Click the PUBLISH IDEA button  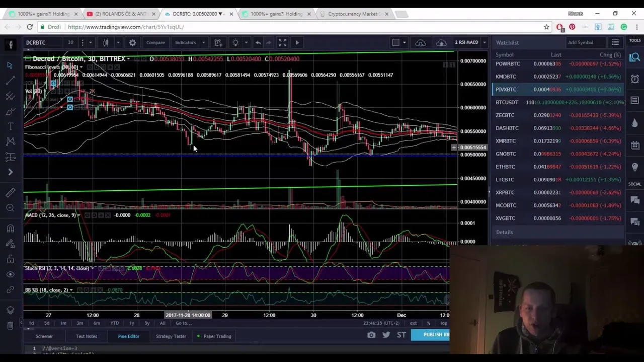click(x=431, y=335)
